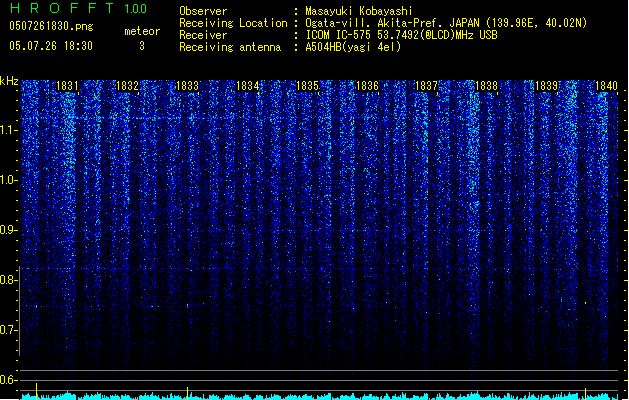Click the 0.8 frequency axis label
Image resolution: width=629 pixels, height=400 pixels.
point(8,280)
